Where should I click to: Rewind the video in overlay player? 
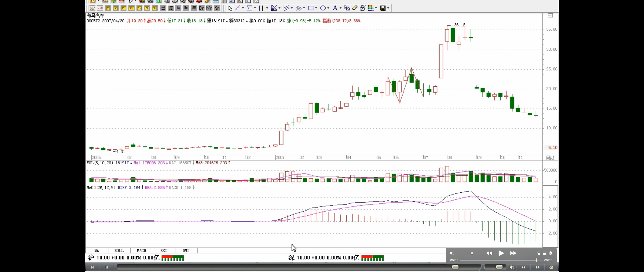[x=489, y=253]
